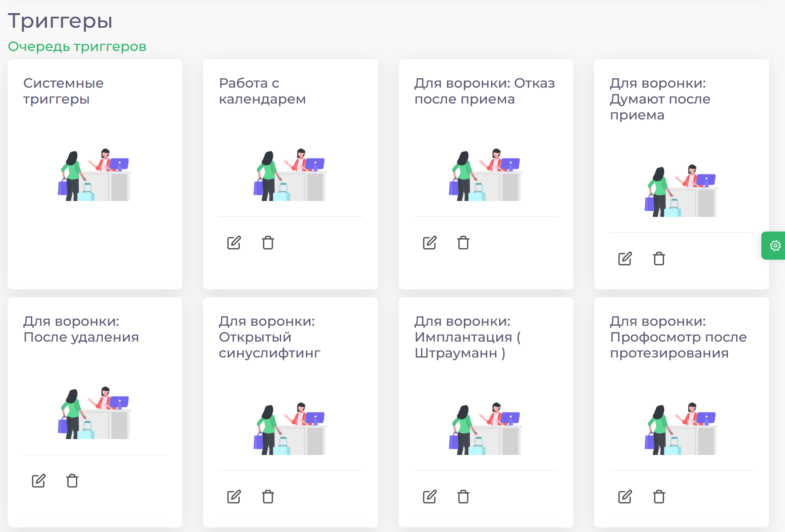Image resolution: width=785 pixels, height=532 pixels.
Task: Click the Отказ после приема illustration
Action: [x=486, y=174]
